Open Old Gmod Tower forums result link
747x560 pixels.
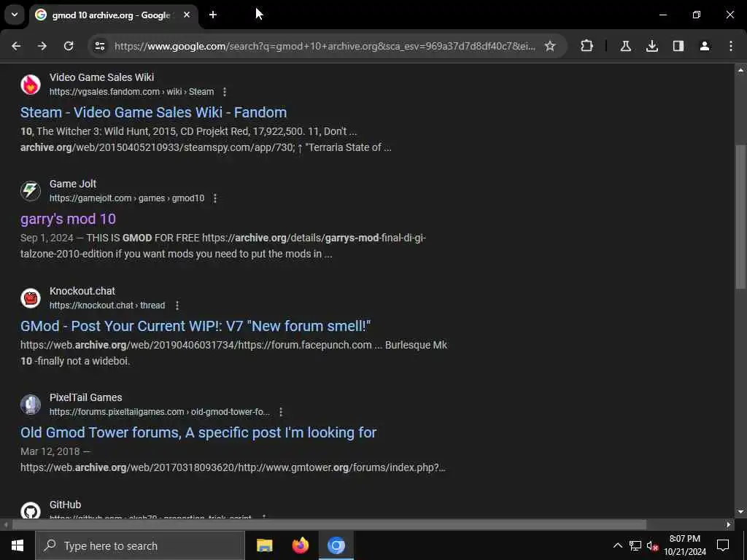click(x=198, y=433)
